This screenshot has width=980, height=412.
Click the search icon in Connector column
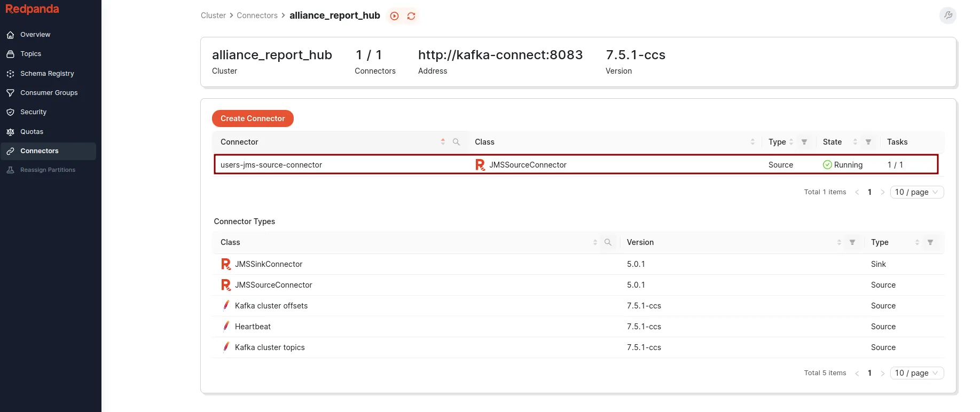click(x=456, y=142)
